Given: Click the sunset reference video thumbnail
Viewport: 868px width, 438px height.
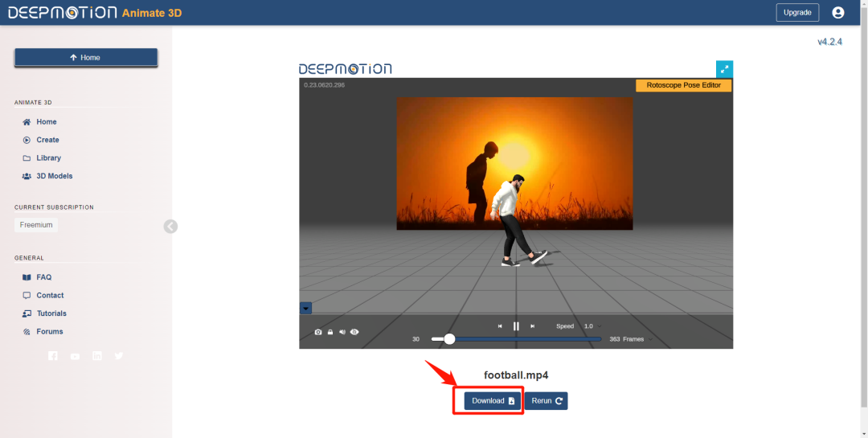Looking at the screenshot, I should click(x=514, y=163).
